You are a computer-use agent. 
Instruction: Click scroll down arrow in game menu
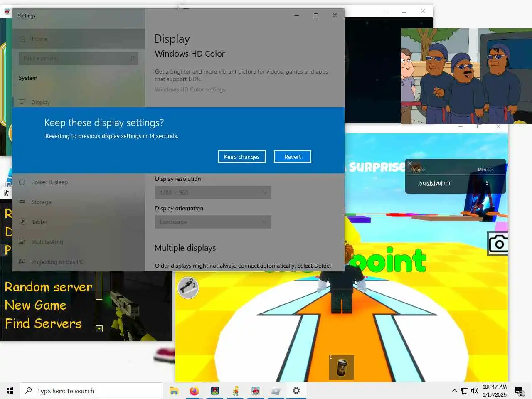click(x=99, y=328)
